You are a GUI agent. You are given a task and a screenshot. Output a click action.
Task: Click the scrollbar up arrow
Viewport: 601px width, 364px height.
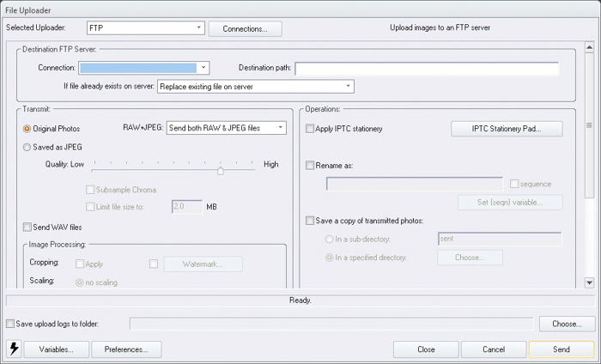tap(590, 47)
